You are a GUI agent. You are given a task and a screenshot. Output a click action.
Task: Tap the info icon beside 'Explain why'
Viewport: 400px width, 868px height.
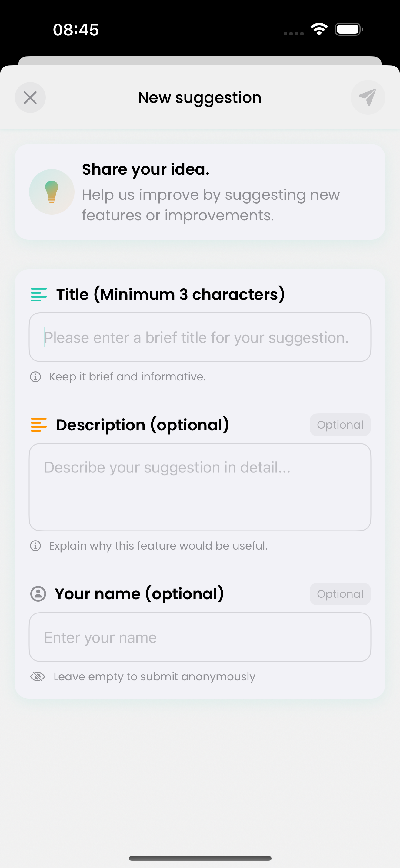coord(35,546)
